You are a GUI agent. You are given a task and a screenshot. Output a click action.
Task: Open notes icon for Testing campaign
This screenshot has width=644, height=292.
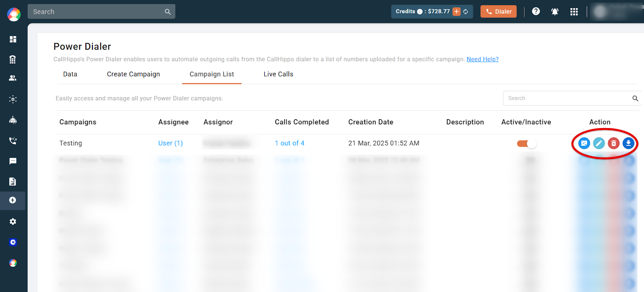(x=584, y=143)
